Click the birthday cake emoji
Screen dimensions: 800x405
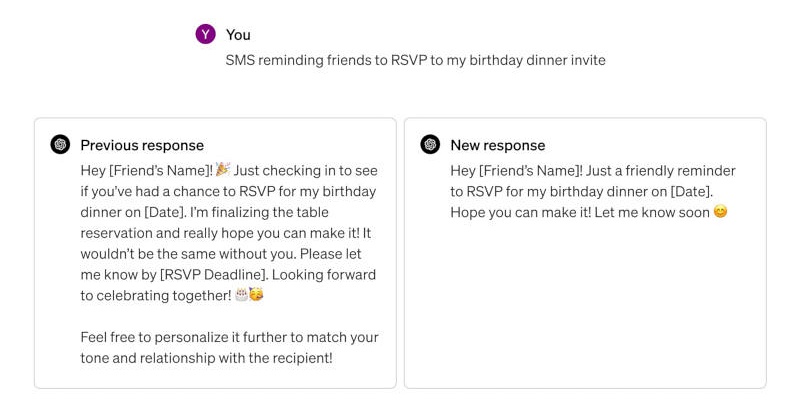tap(240, 295)
